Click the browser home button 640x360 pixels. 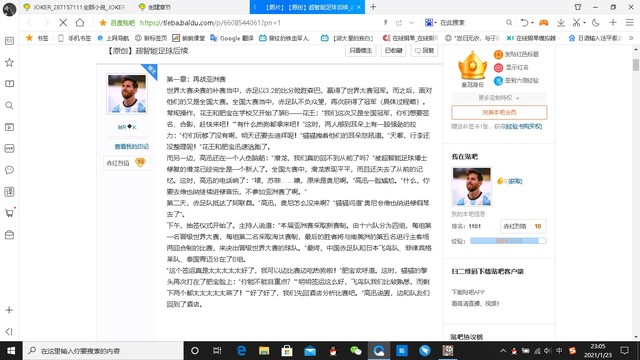[80, 23]
